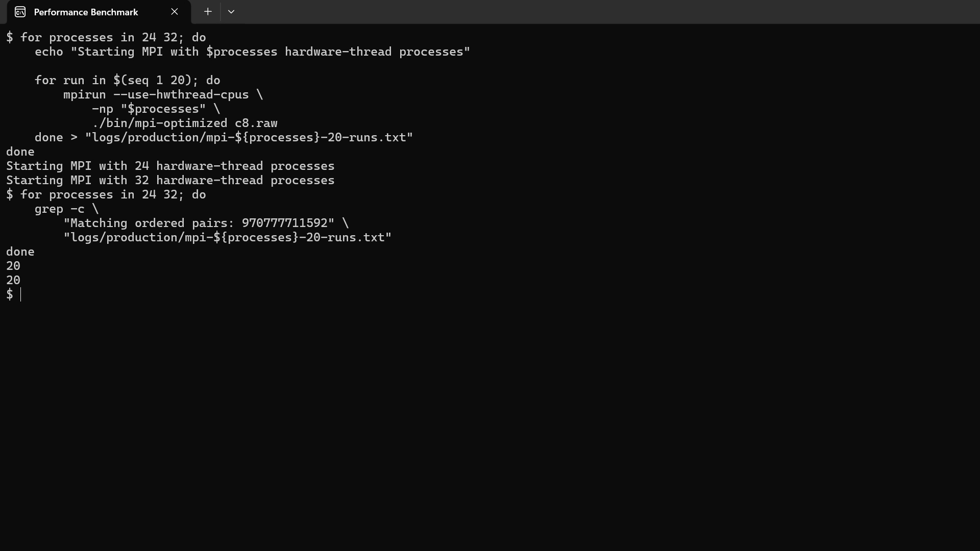The image size is (980, 551).
Task: Click the mpirun --use-hwthread-cpus line
Action: click(x=163, y=95)
